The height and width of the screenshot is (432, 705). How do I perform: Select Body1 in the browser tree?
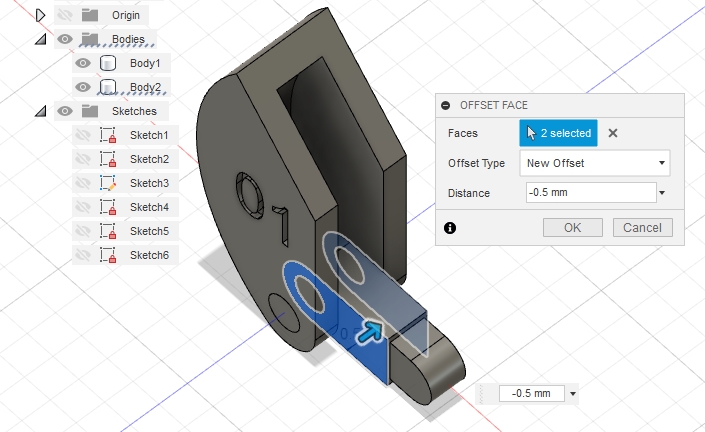pyautogui.click(x=145, y=63)
